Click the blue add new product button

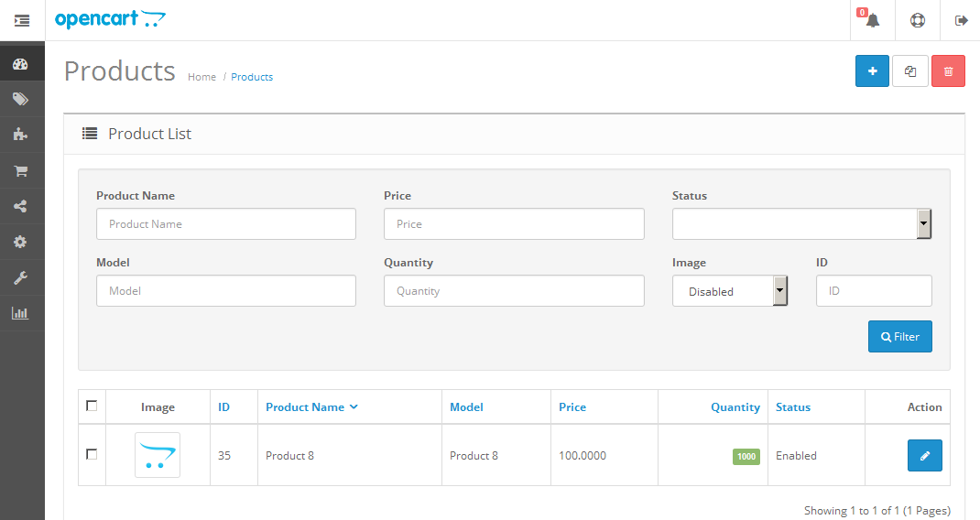pos(872,71)
